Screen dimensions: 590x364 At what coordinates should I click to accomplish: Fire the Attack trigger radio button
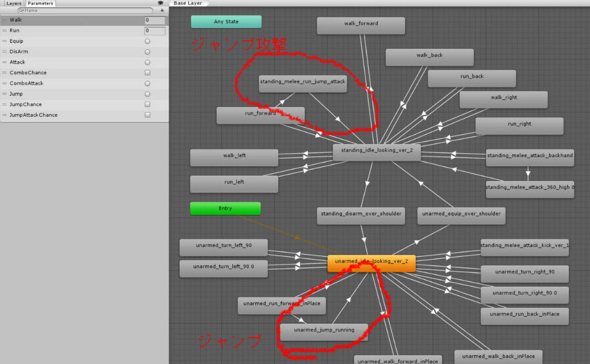pyautogui.click(x=147, y=62)
